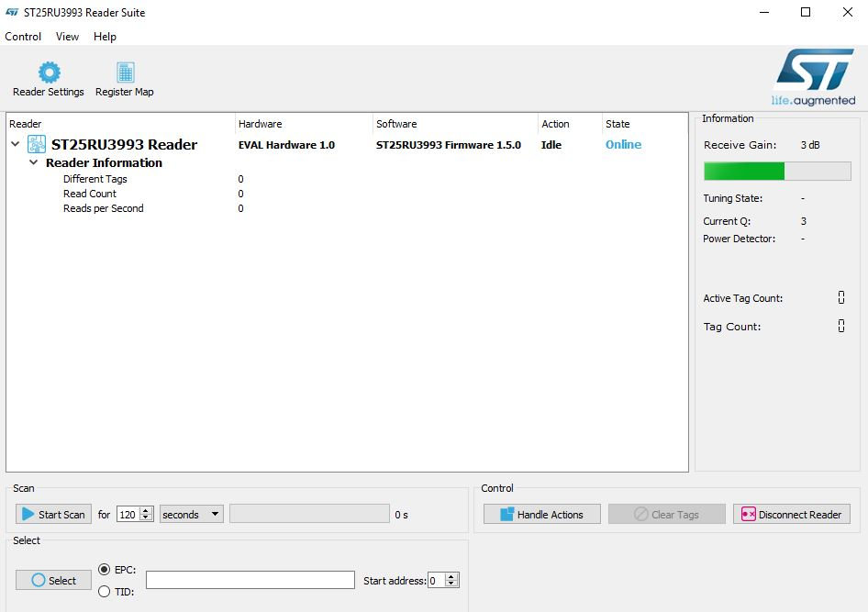
Task: Collapse the ST25RU3993 Reader tree node
Action: coord(15,145)
